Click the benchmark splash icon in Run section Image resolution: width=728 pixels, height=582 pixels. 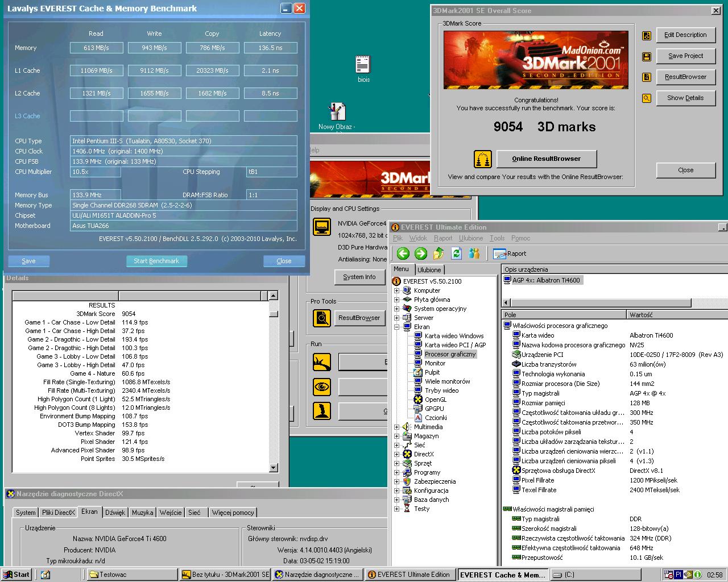(322, 361)
